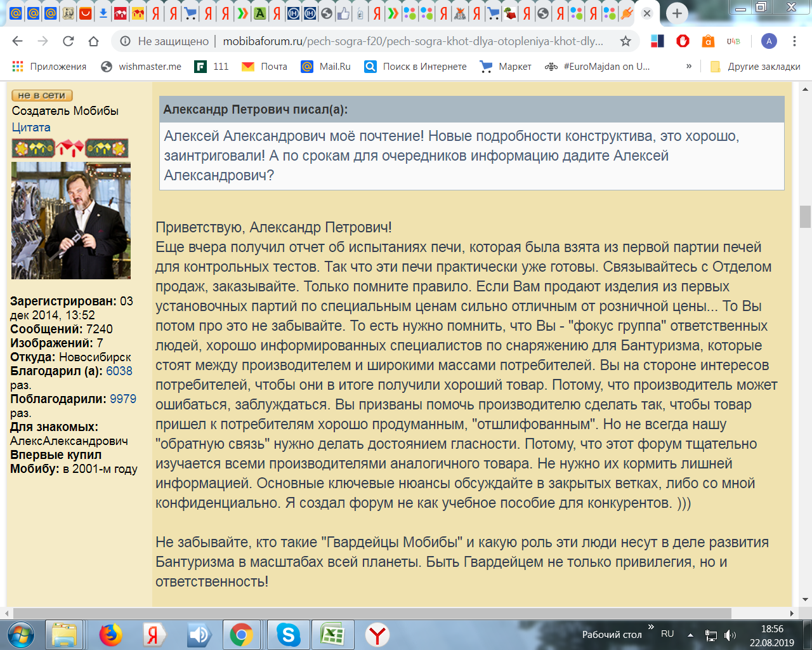The width and height of the screenshot is (812, 650).
Task: Open Chrome three-dot menu
Action: (794, 41)
